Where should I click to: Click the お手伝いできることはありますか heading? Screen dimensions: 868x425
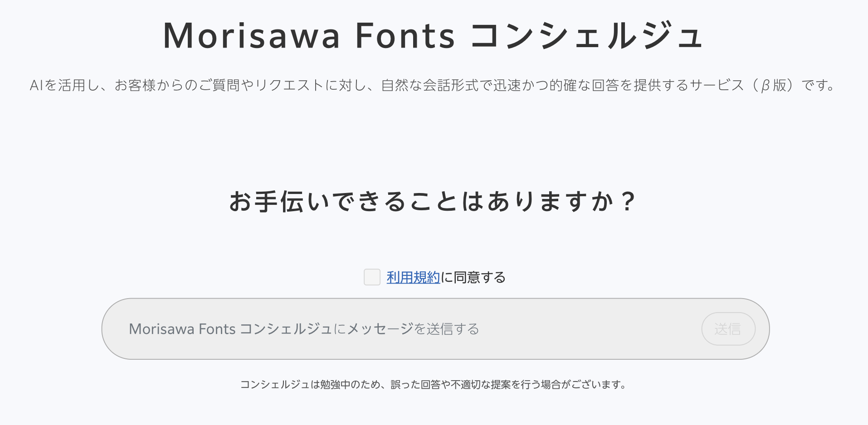point(421,202)
